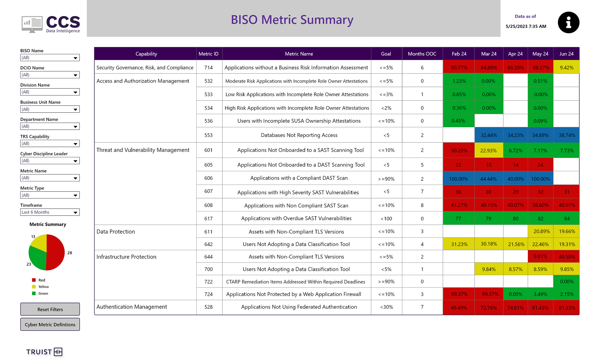Sort by Months OOC column header
The height and width of the screenshot is (364, 609).
[x=422, y=54]
